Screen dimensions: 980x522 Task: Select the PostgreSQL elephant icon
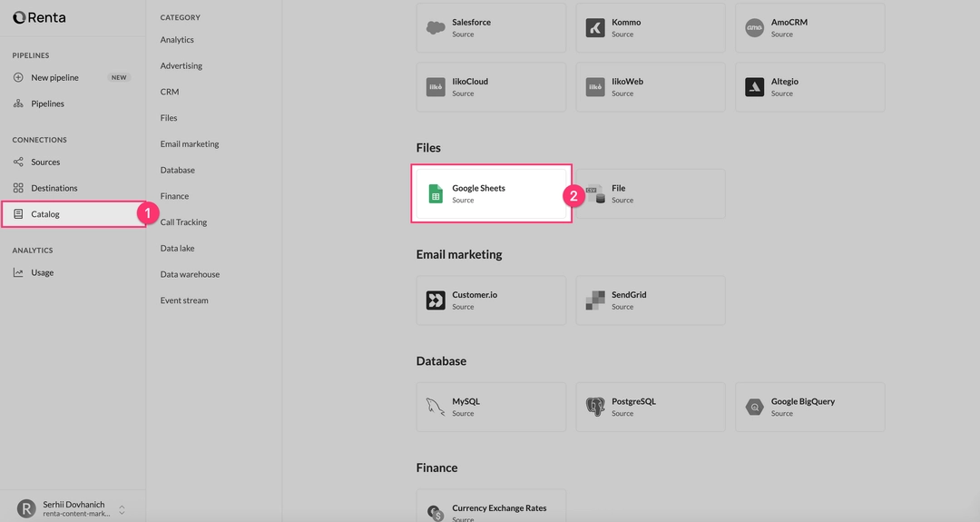pos(595,407)
